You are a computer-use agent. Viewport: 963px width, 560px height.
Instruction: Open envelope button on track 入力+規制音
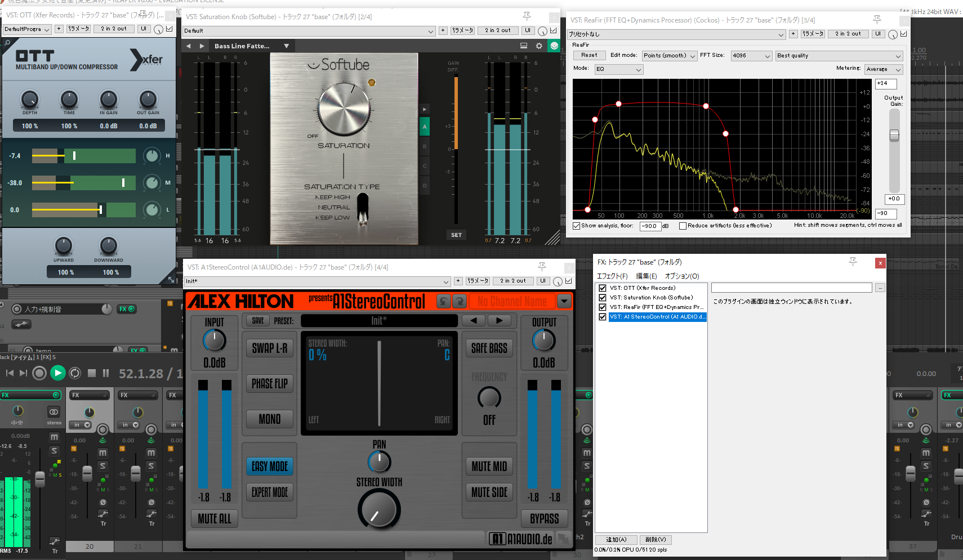pyautogui.click(x=21, y=325)
